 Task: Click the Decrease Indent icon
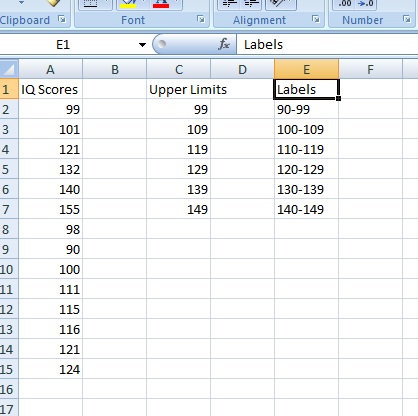pyautogui.click(x=230, y=4)
